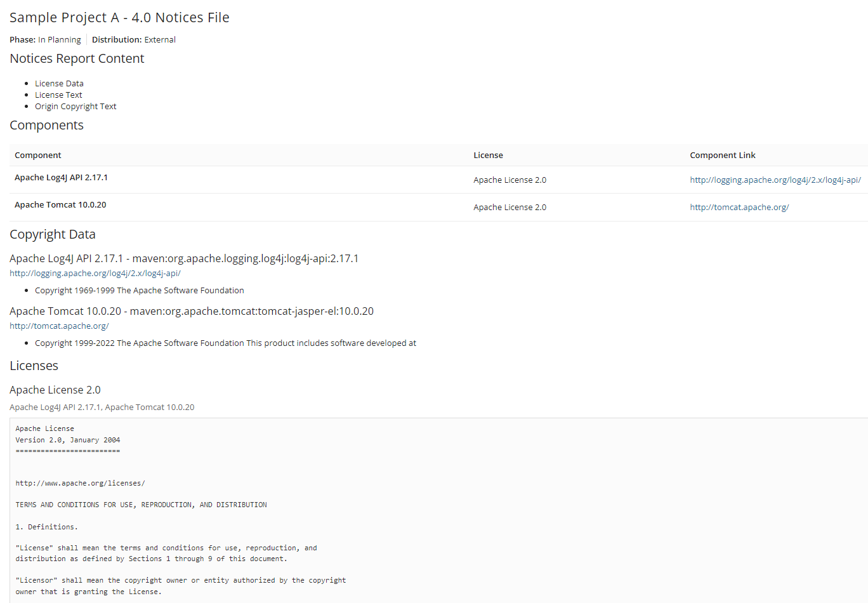Click the License column header
This screenshot has width=868, height=603.
point(488,155)
